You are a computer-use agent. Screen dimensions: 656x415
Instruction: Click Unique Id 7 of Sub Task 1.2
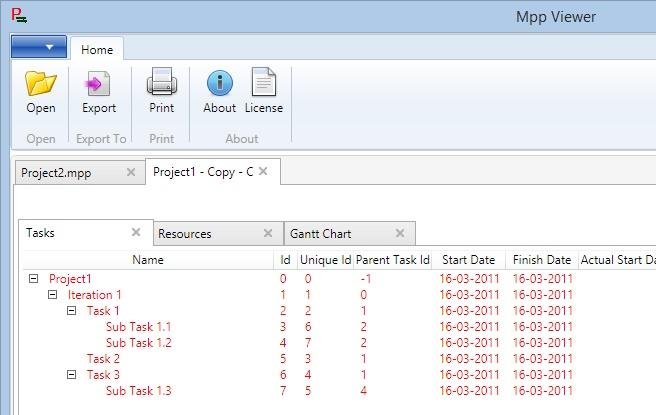click(x=308, y=343)
